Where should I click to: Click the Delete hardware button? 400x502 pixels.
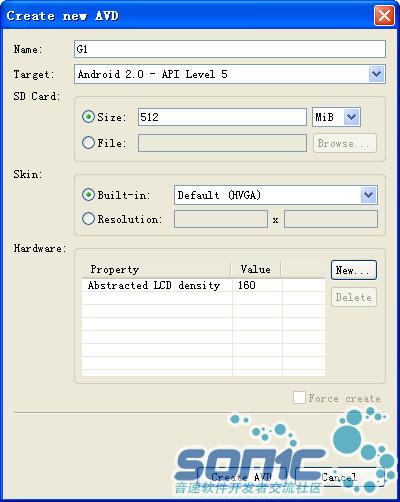[x=354, y=297]
